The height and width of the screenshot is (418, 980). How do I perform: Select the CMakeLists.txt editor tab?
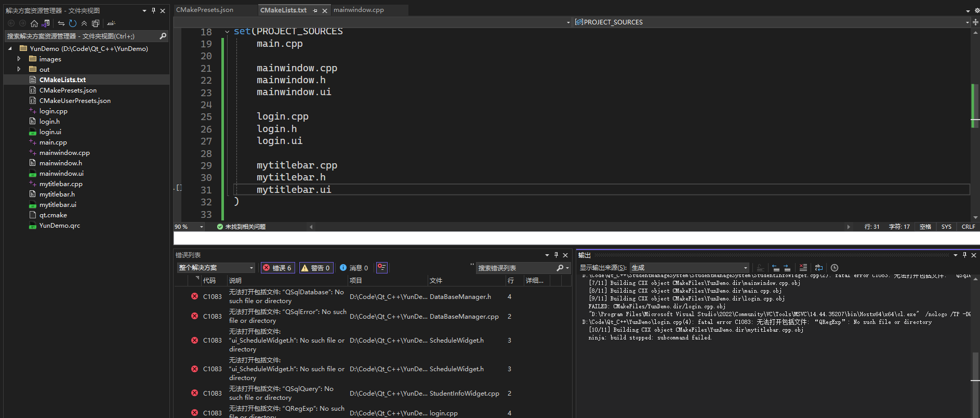click(283, 10)
